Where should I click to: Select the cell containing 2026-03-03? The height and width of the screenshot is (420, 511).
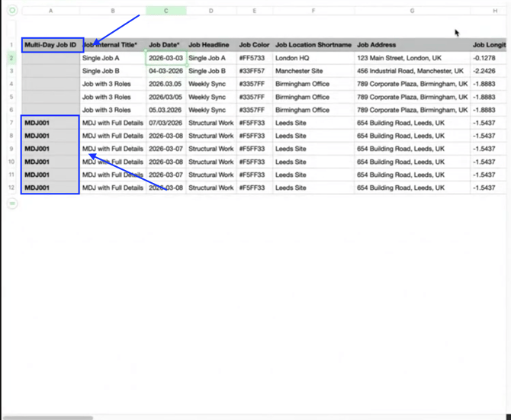click(x=166, y=58)
